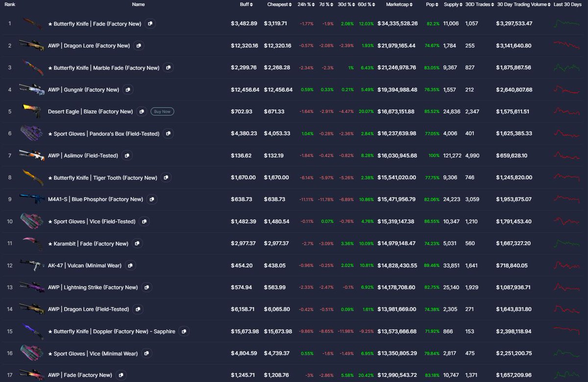Copy the AWP Lightning Strike item name

(x=147, y=287)
